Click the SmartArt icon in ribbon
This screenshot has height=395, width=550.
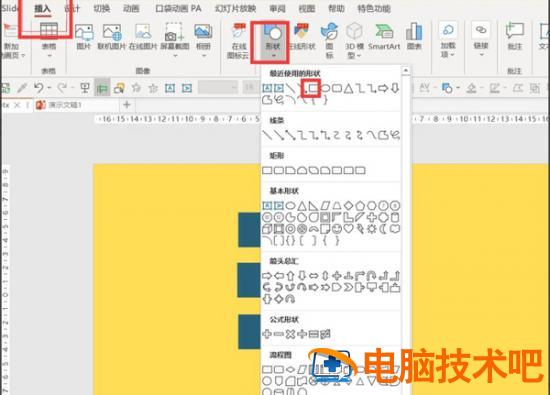click(x=384, y=37)
